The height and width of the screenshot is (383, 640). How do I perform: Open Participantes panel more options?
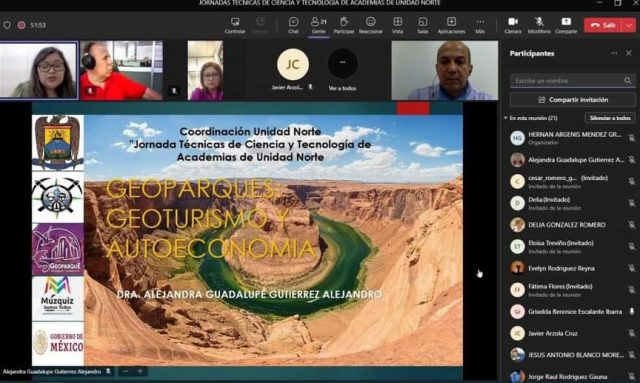(x=614, y=53)
